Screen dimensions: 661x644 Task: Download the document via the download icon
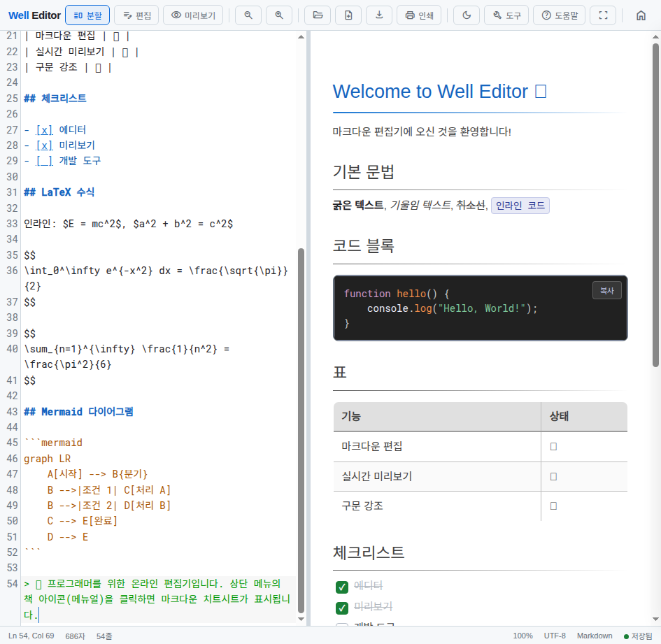[x=379, y=15]
